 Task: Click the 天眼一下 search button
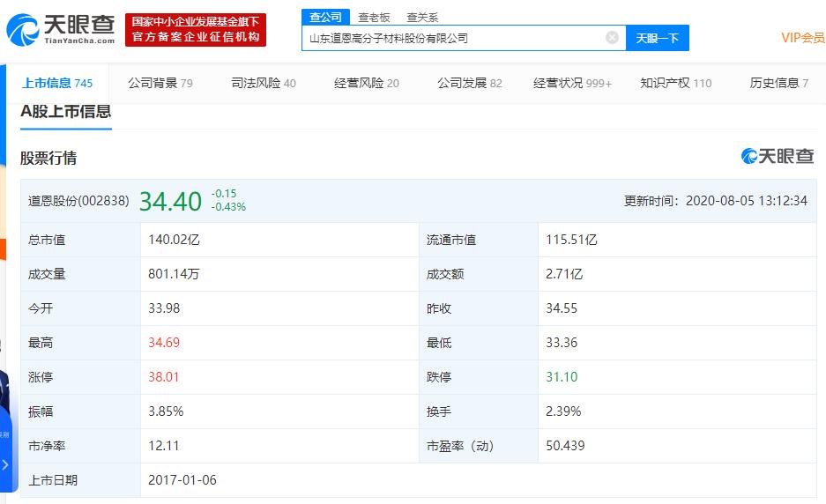click(657, 38)
